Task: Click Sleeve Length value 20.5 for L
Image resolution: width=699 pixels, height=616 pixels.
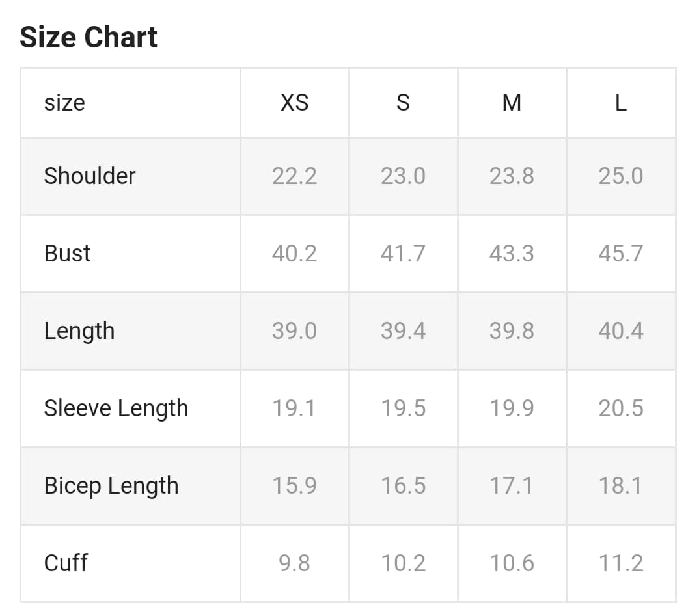Action: [620, 408]
